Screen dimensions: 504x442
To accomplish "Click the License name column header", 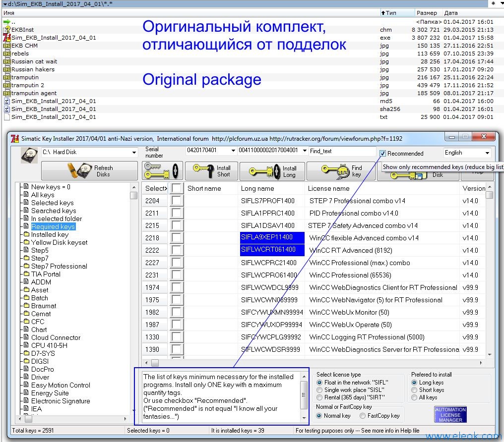I will coord(382,188).
